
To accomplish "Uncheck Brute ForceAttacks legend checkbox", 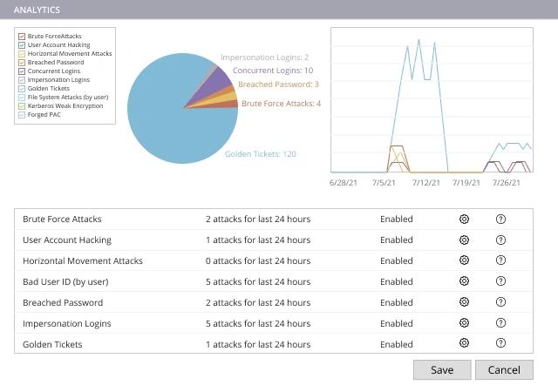I will coord(22,37).
